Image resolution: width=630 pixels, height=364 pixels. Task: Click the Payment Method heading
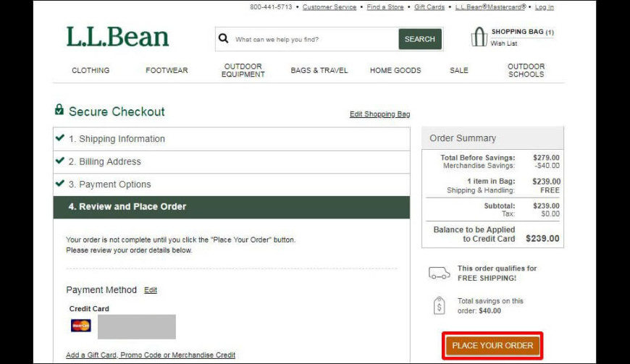pyautogui.click(x=101, y=289)
